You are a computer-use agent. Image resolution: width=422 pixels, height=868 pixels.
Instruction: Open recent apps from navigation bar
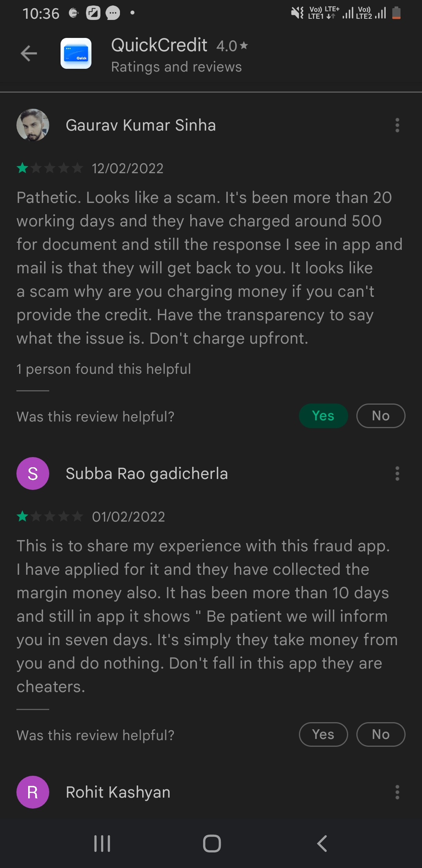coord(102,843)
